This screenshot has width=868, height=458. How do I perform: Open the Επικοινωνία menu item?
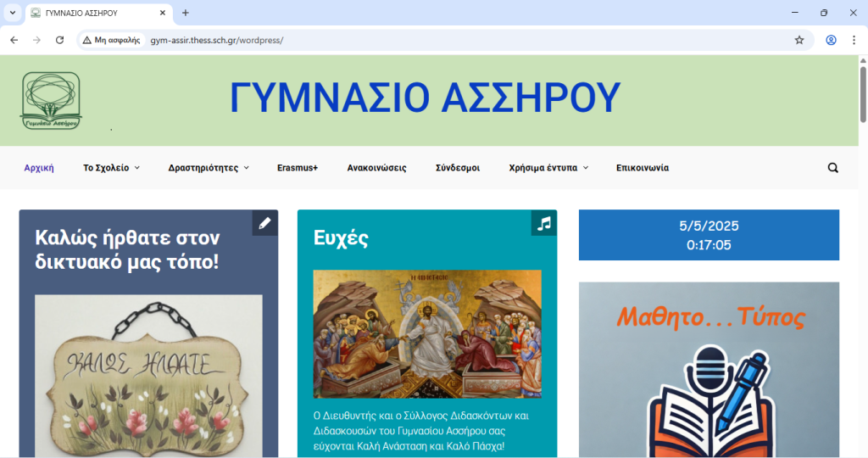point(643,168)
